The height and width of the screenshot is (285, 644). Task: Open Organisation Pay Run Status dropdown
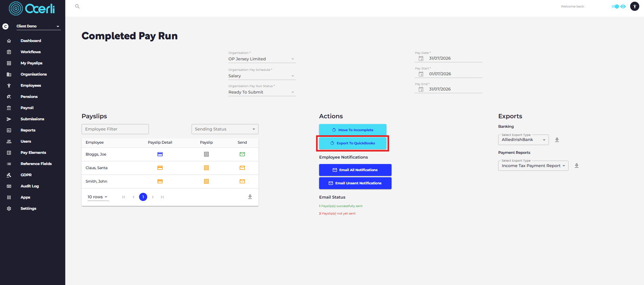coord(262,92)
